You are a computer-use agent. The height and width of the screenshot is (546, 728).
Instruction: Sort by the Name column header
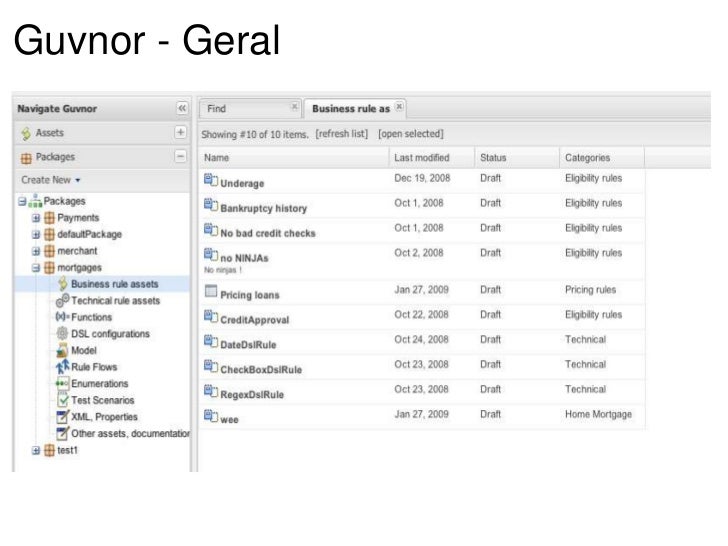[293, 157]
